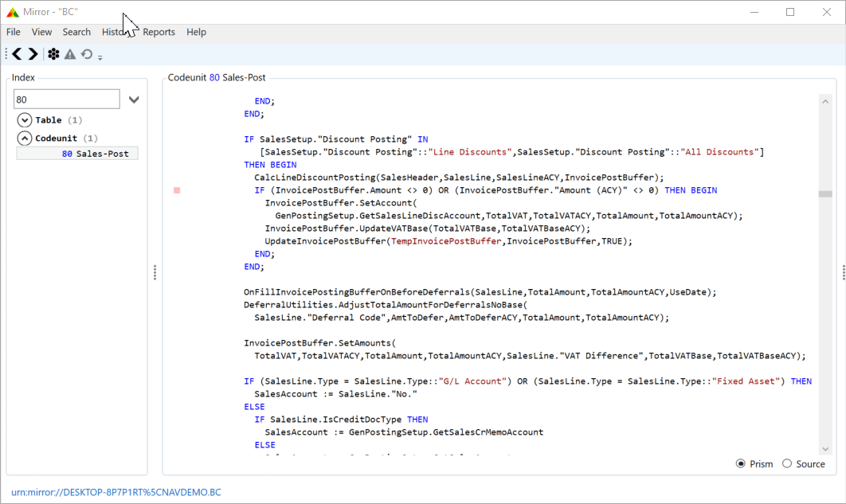Viewport: 846px width, 504px height.
Task: Click the Codeunit group label
Action: point(56,138)
